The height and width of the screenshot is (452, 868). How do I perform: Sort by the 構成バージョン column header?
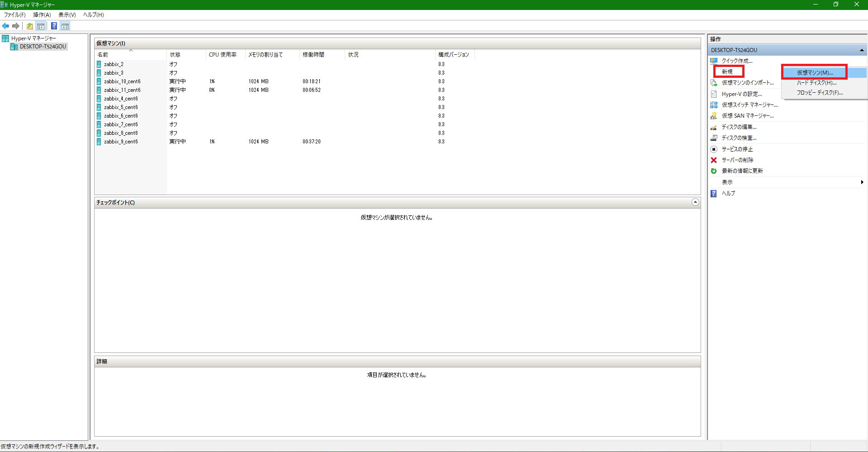coord(455,55)
